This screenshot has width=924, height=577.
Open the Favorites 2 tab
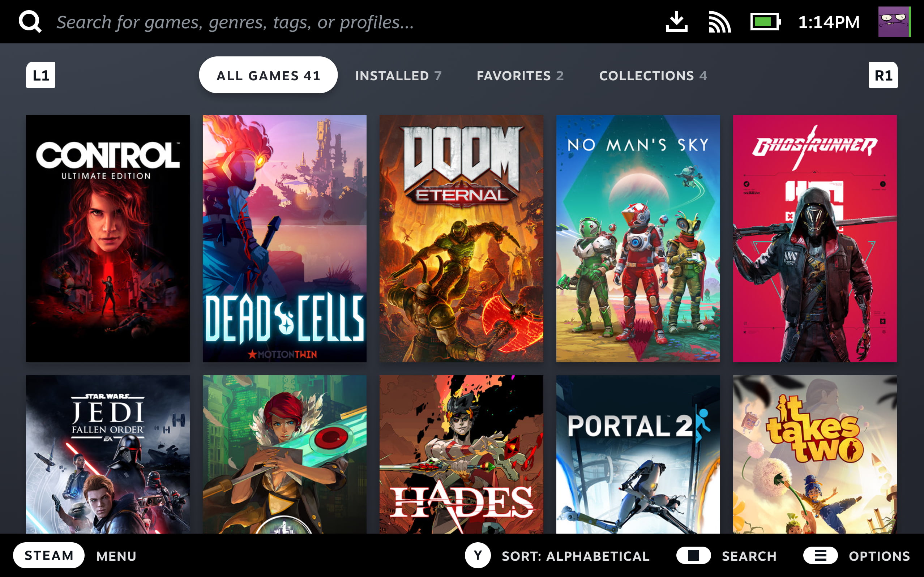(520, 76)
